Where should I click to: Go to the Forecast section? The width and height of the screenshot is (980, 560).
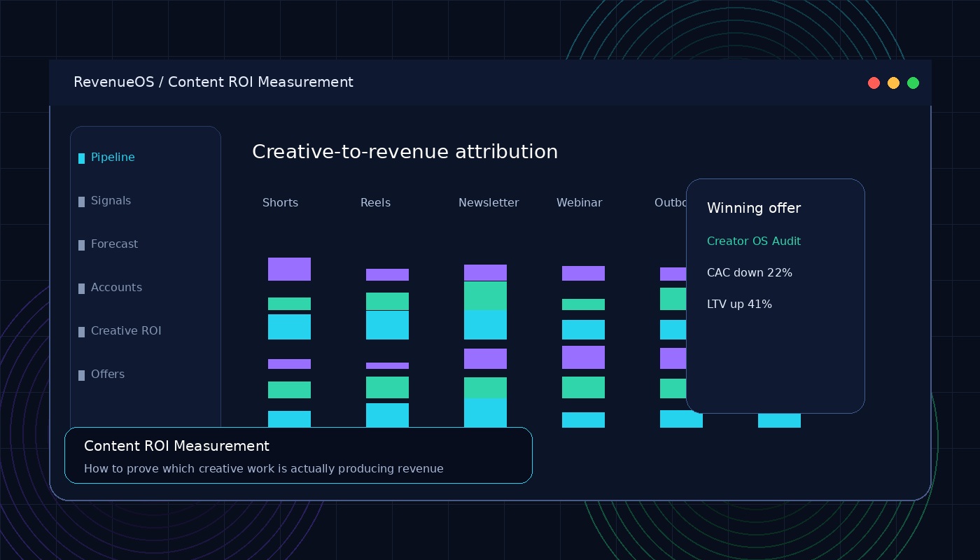coord(108,244)
